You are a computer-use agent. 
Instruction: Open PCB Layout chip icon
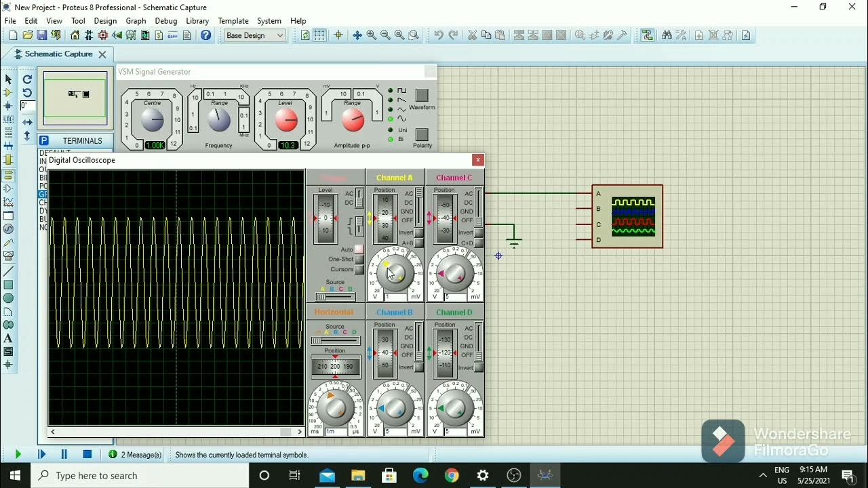pyautogui.click(x=103, y=35)
